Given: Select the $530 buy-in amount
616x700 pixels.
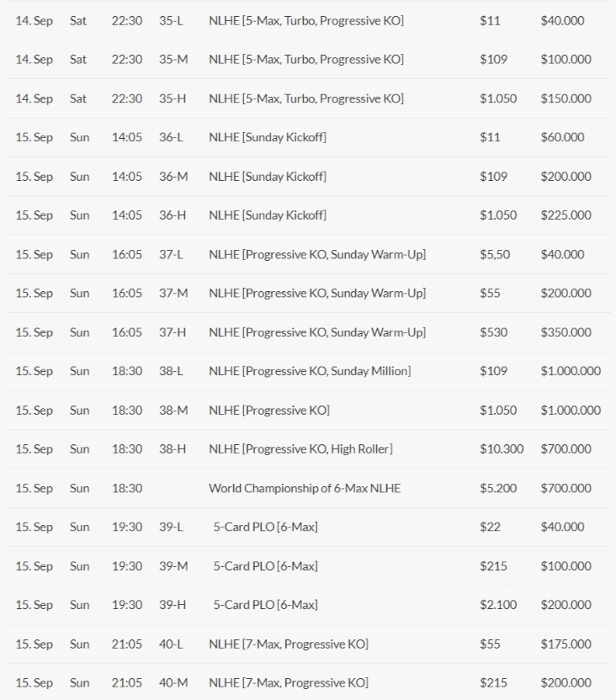Looking at the screenshot, I should pyautogui.click(x=493, y=332).
